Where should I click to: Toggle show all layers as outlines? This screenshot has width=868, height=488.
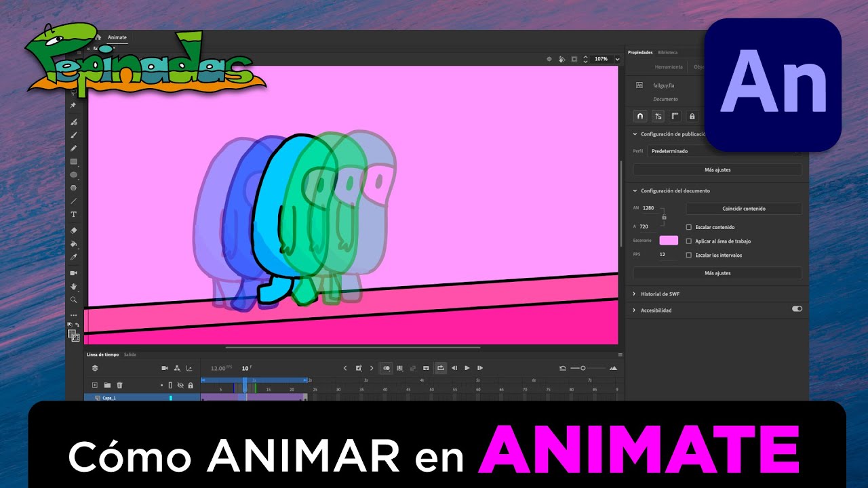coord(170,385)
